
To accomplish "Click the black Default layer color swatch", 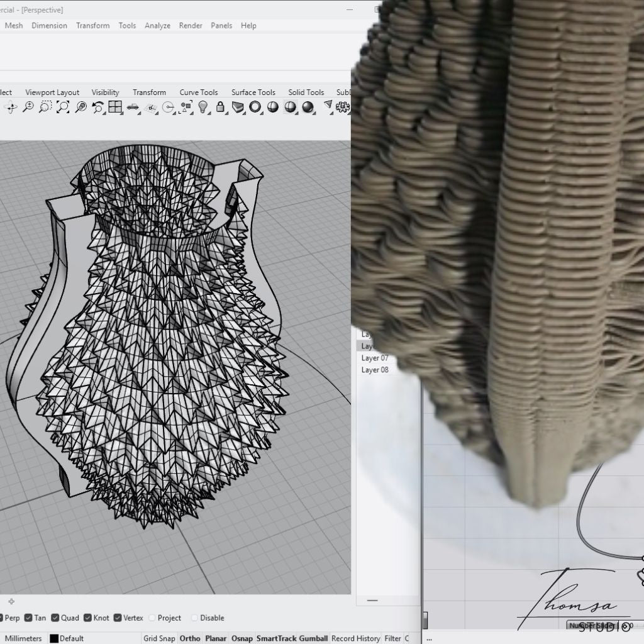I will pyautogui.click(x=54, y=638).
